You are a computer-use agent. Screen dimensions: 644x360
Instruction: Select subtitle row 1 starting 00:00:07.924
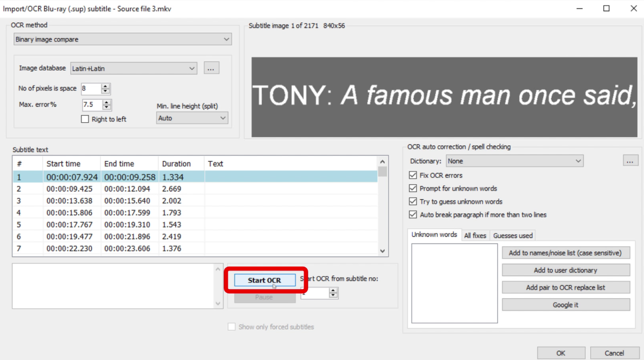tap(195, 177)
